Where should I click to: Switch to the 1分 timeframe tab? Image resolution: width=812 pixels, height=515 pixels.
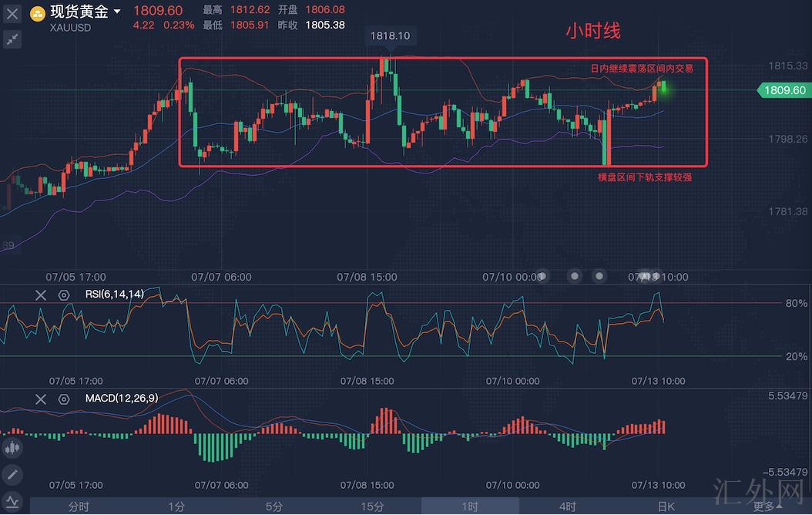pos(176,507)
